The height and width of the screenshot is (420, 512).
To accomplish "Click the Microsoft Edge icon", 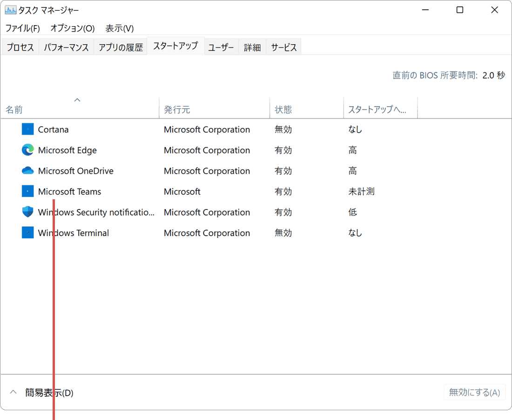I will [28, 150].
